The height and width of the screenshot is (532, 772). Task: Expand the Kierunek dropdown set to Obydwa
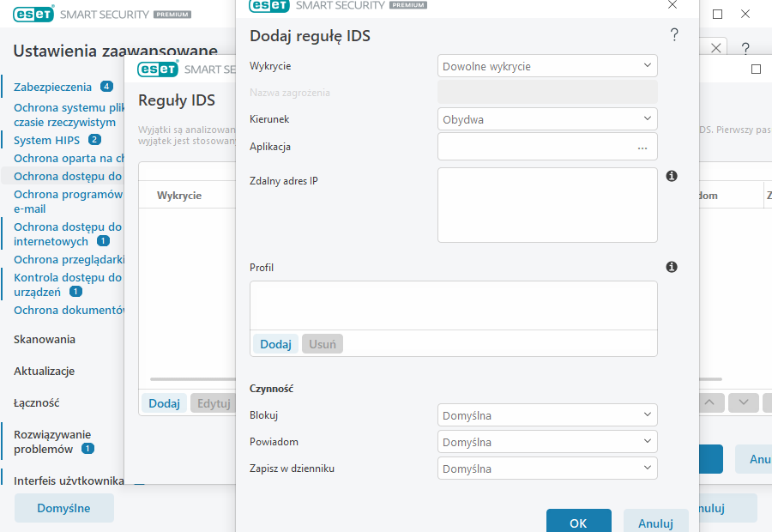point(547,119)
